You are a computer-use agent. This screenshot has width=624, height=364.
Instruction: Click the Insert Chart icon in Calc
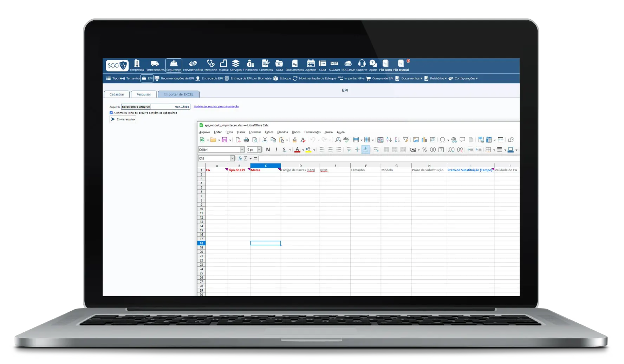(424, 140)
